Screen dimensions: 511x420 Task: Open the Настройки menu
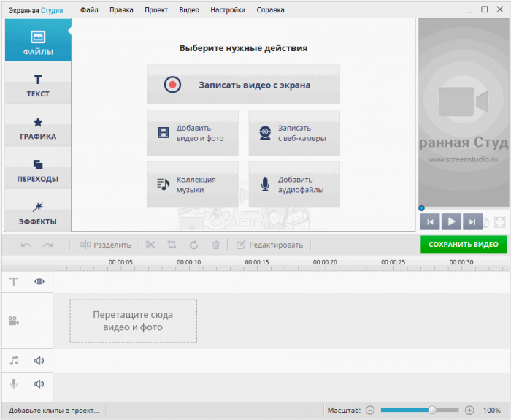[x=227, y=10]
